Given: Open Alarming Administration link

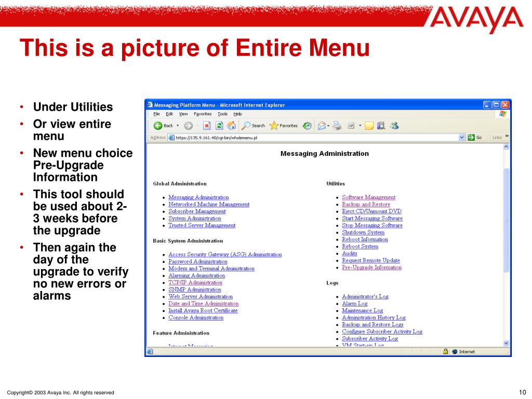Looking at the screenshot, I should tap(196, 275).
